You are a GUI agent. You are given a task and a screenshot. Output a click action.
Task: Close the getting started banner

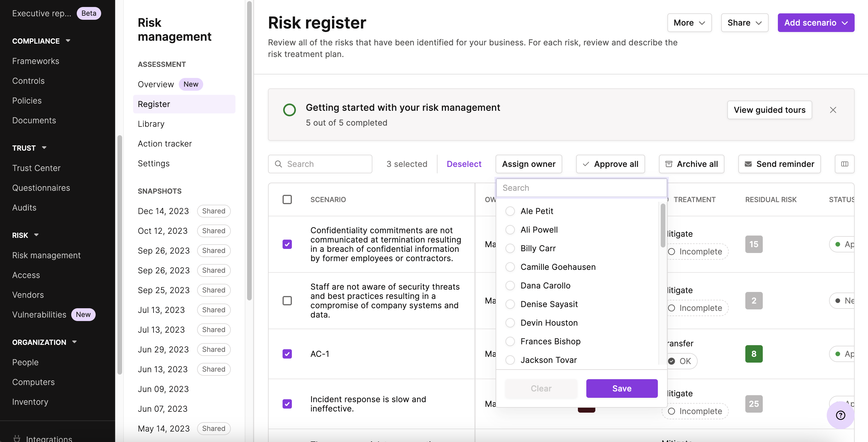point(833,110)
